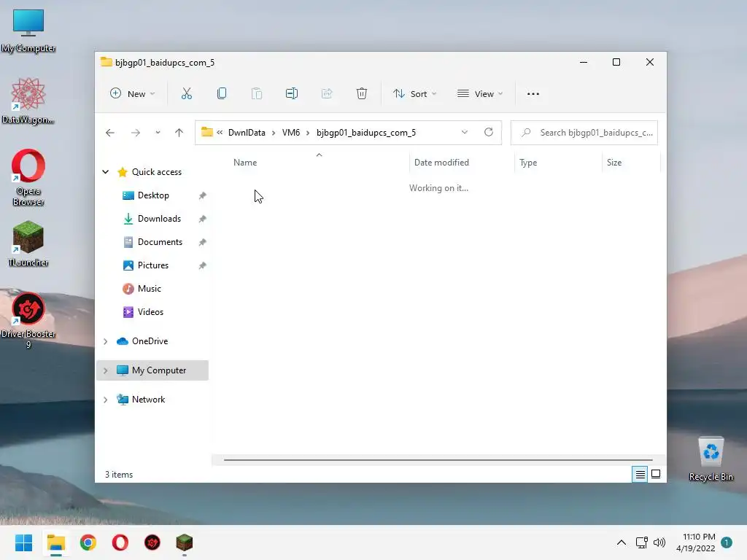Select Opera Browser desktop shortcut
This screenshot has height=560, width=747.
28,178
